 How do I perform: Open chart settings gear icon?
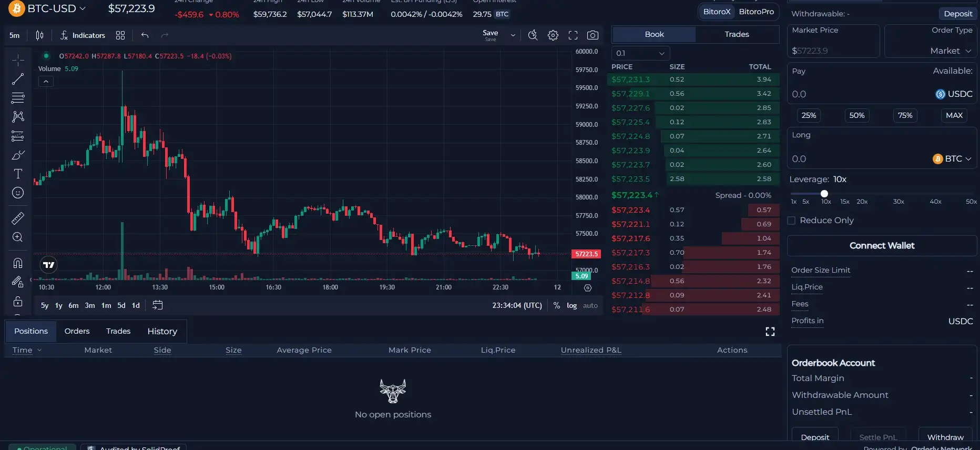click(x=553, y=35)
